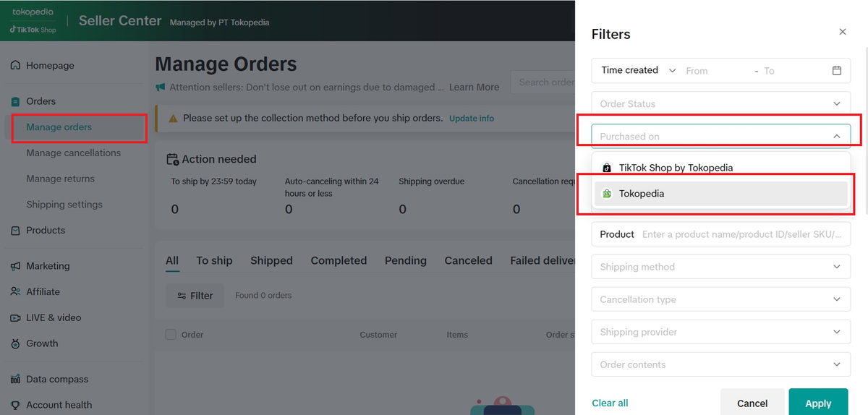Click the To ship by 23:59 today count

[x=175, y=210]
